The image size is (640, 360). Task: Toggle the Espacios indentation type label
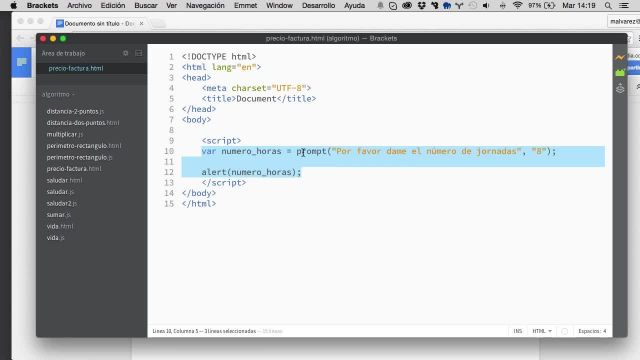coord(589,331)
